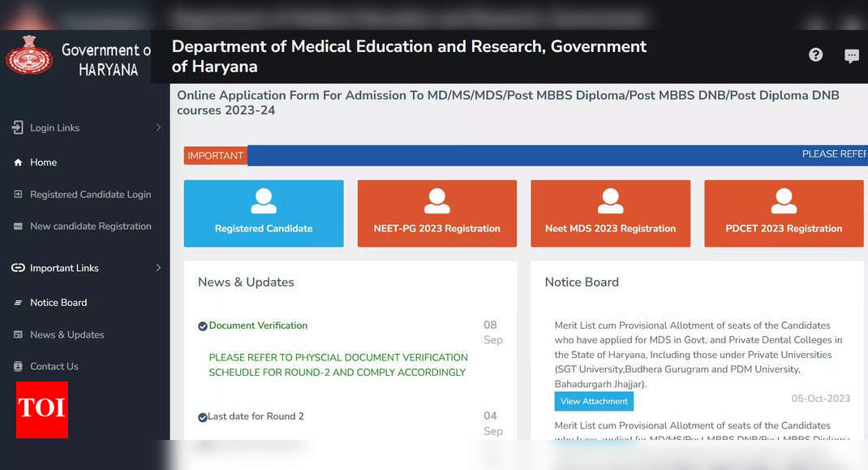Image resolution: width=868 pixels, height=470 pixels.
Task: Click the person icon on PDCET 2023 card
Action: pos(784,201)
